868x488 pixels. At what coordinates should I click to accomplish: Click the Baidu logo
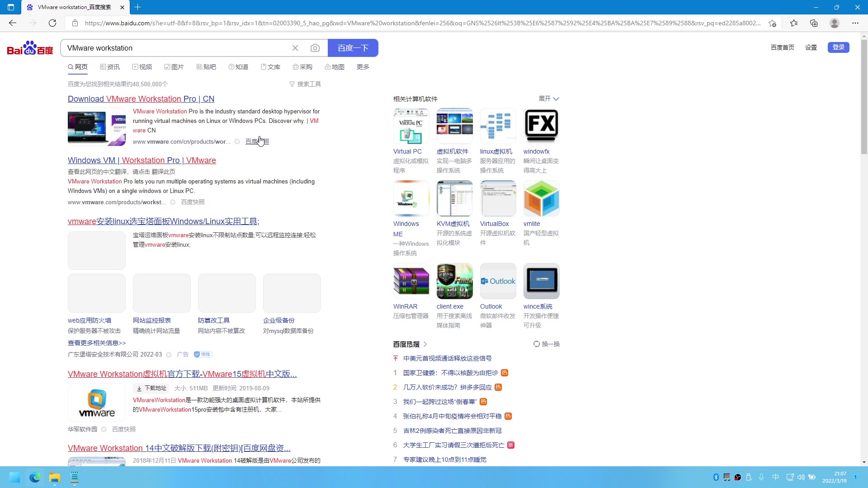point(30,48)
